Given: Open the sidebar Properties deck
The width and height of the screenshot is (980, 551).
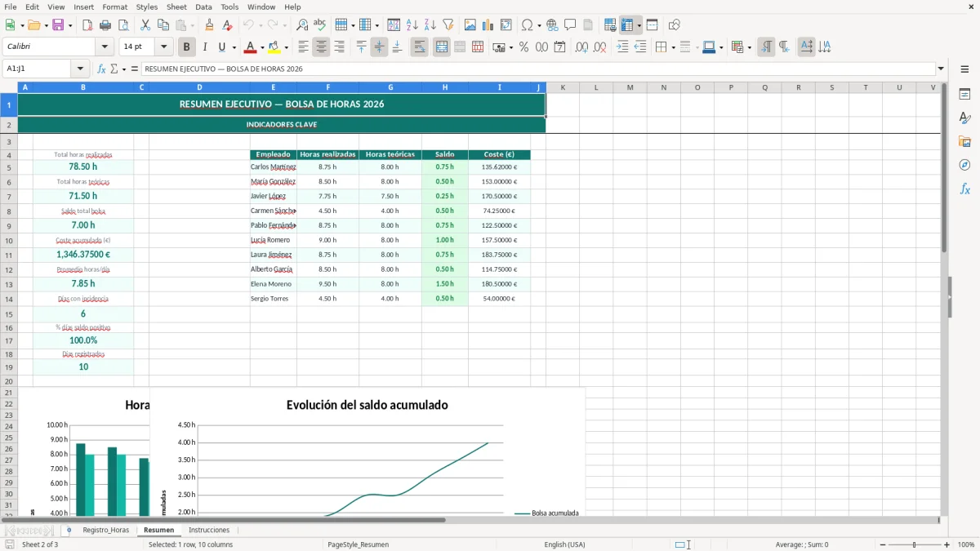Looking at the screenshot, I should pos(964,95).
